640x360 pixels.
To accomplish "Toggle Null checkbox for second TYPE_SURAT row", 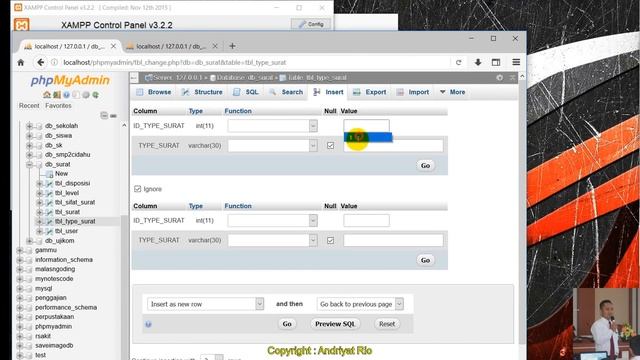I will 330,240.
